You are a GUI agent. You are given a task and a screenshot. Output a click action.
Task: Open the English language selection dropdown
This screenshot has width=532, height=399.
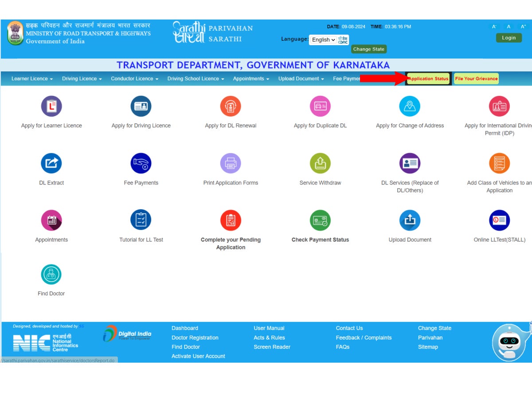pyautogui.click(x=322, y=39)
